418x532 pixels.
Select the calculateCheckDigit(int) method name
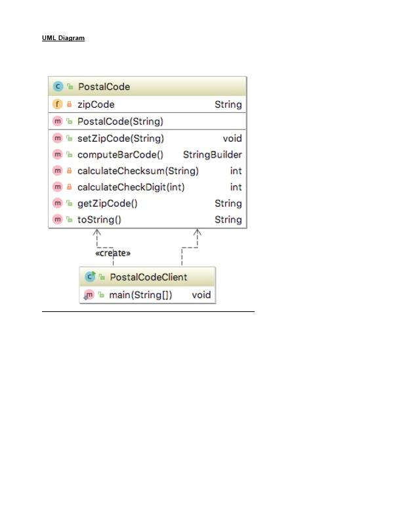pyautogui.click(x=131, y=187)
